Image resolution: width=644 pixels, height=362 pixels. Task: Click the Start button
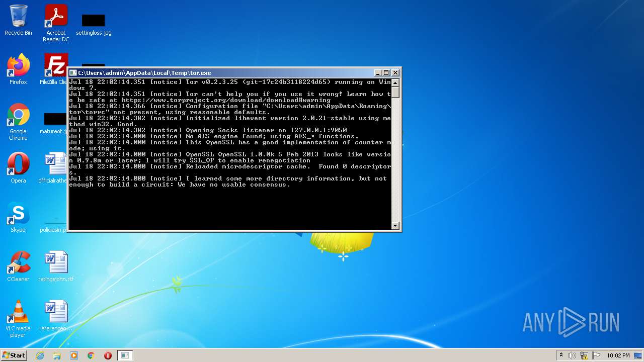[x=14, y=355]
